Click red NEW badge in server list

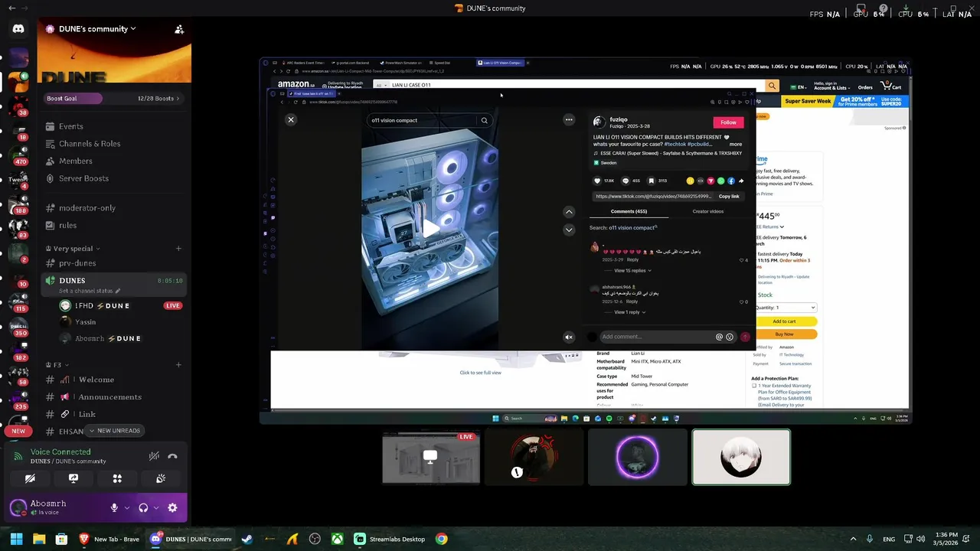point(18,431)
